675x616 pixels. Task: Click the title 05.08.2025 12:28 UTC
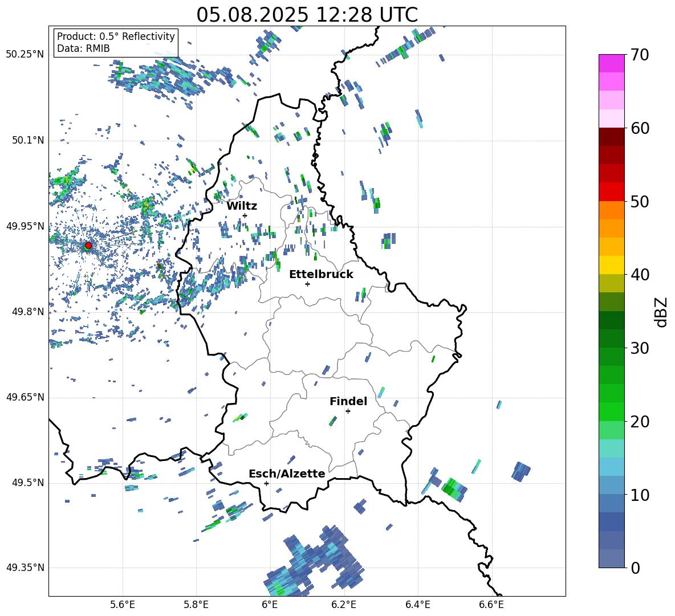307,15
